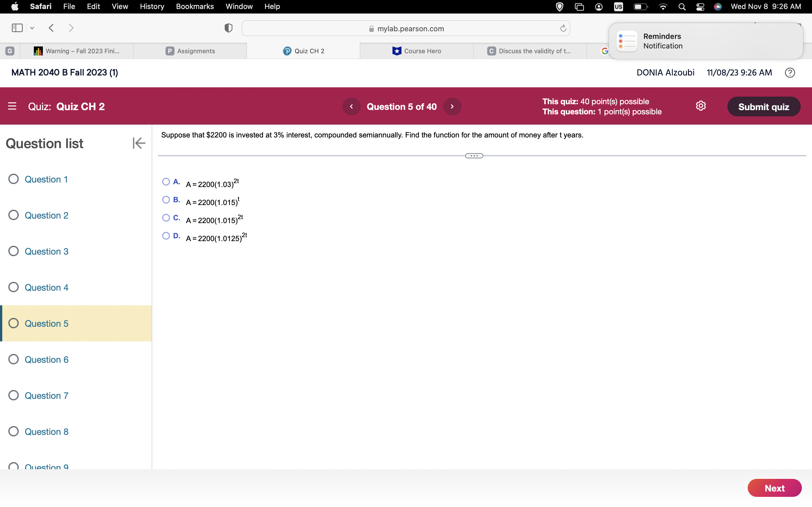Click the Safari privacy shield icon
Viewport: 812px width, 507px height.
(228, 28)
